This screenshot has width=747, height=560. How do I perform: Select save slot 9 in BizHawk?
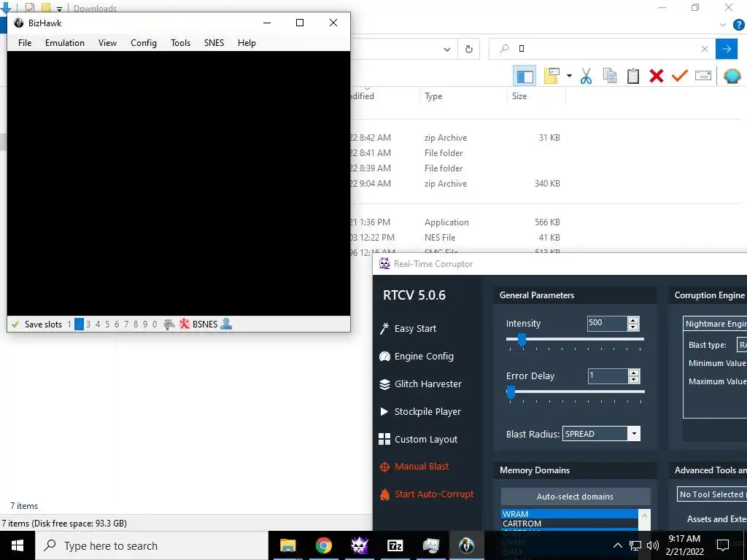coord(145,324)
